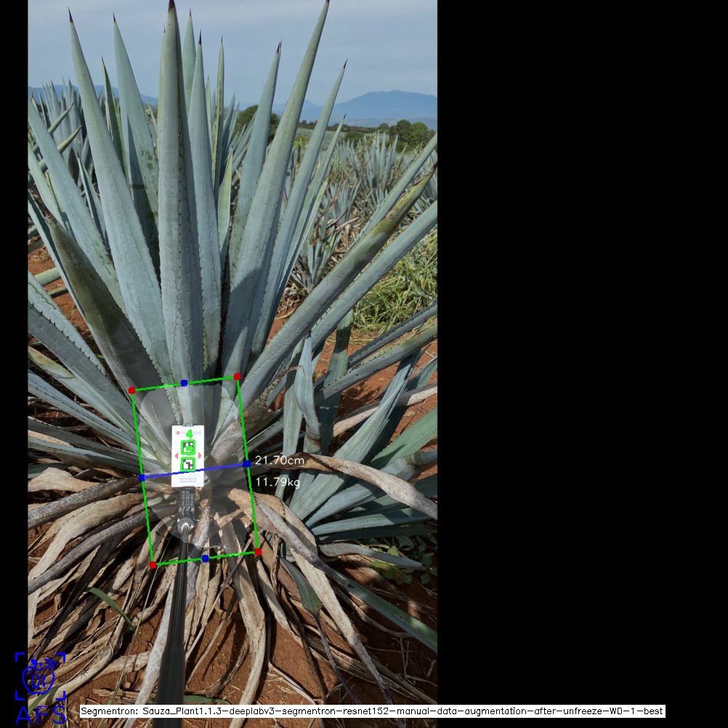This screenshot has width=728, height=728.
Task: Select the Segmentron model name label
Action: 373,711
